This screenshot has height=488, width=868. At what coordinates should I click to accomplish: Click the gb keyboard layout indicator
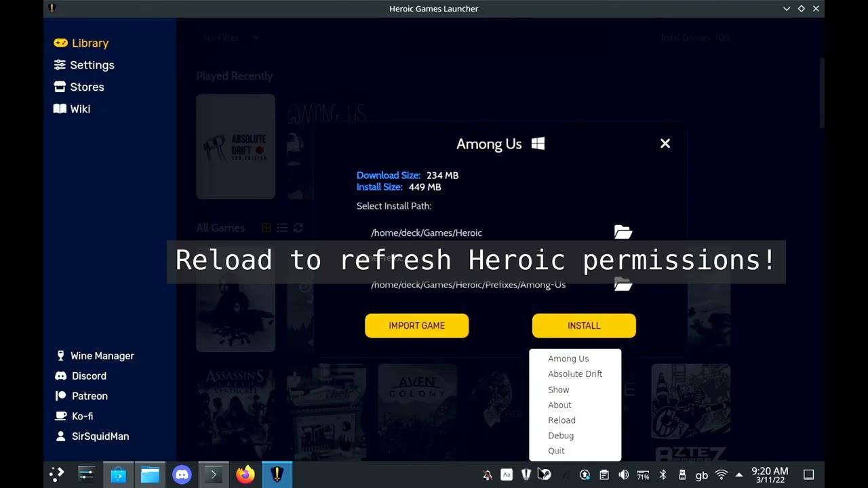pyautogui.click(x=702, y=475)
